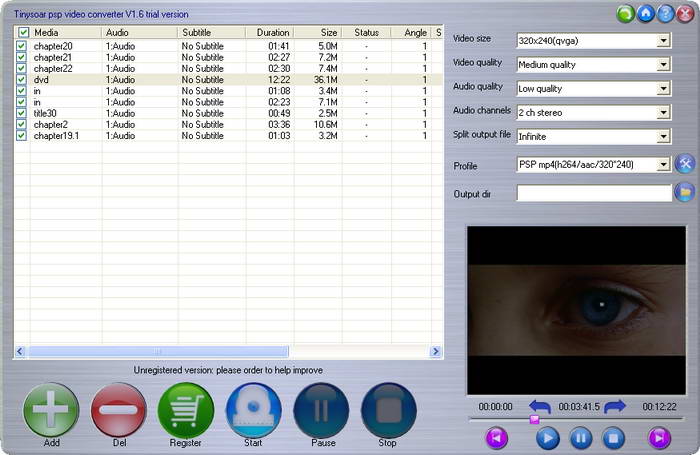
Task: Uncheck chapter19.1 checkbox
Action: [21, 135]
